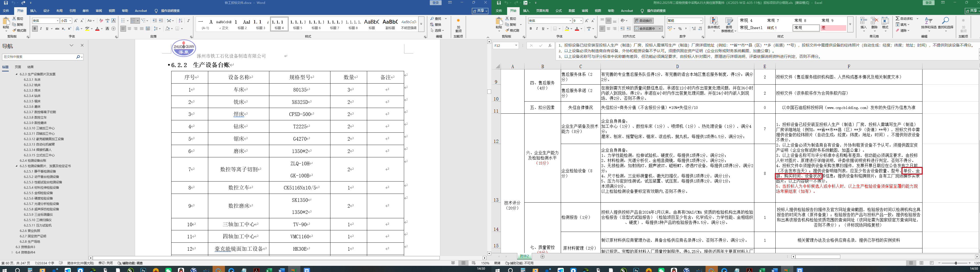Justify paragraph text in Word
The width and height of the screenshot is (980, 272).
click(x=141, y=29)
